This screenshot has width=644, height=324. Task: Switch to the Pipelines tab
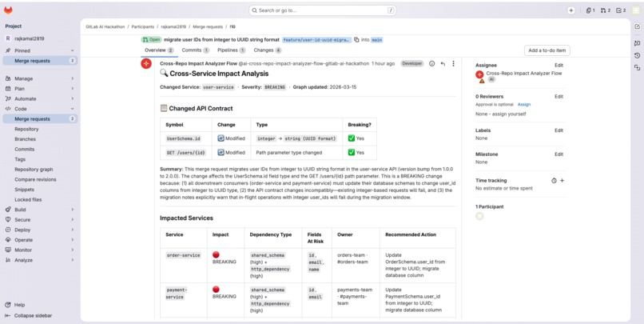[x=231, y=50]
